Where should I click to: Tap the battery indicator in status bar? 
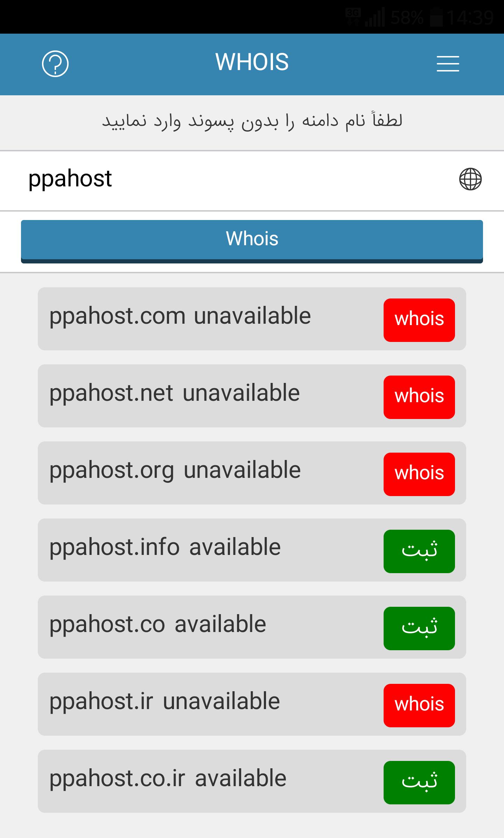437,17
